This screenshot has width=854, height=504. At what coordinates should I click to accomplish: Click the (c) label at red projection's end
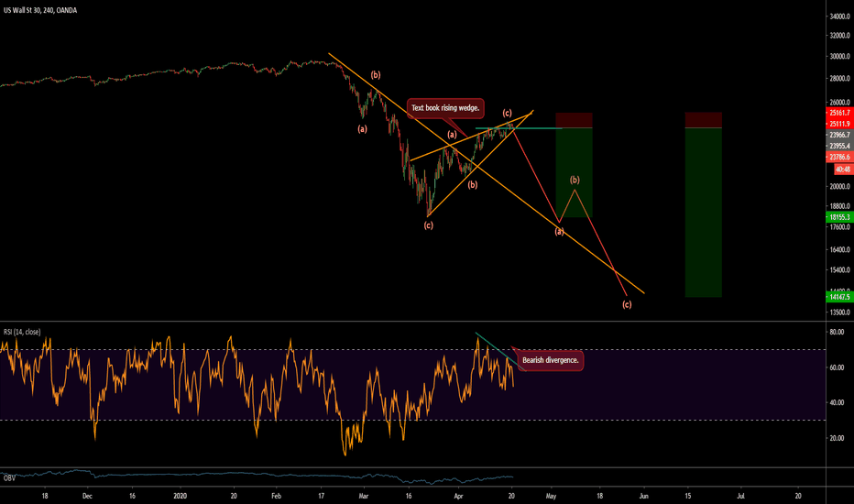627,304
